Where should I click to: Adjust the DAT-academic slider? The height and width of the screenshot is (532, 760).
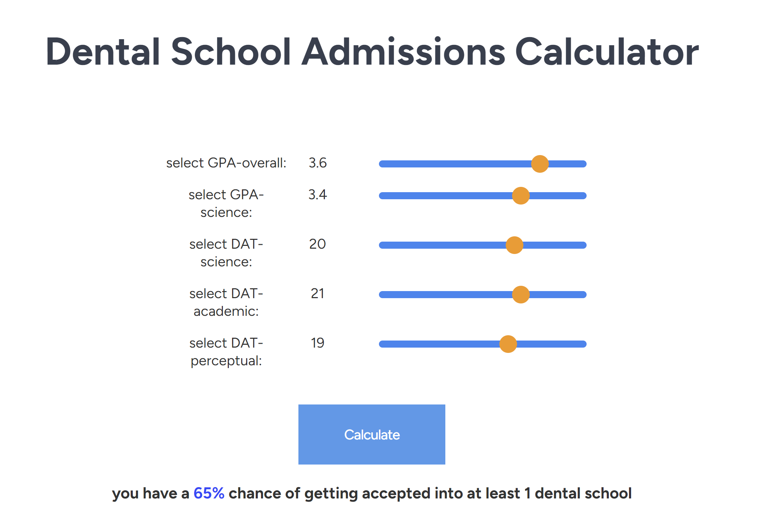pyautogui.click(x=520, y=294)
